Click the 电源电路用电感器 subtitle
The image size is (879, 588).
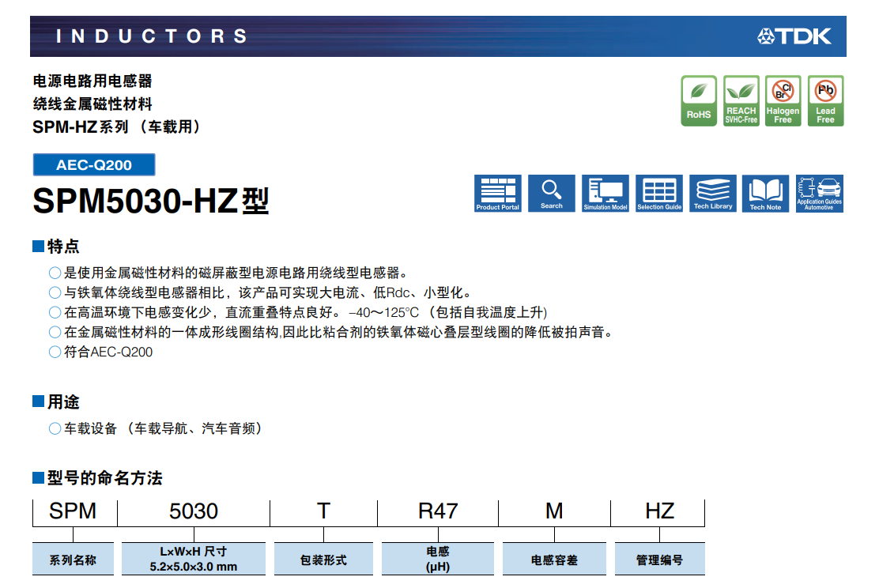click(92, 81)
